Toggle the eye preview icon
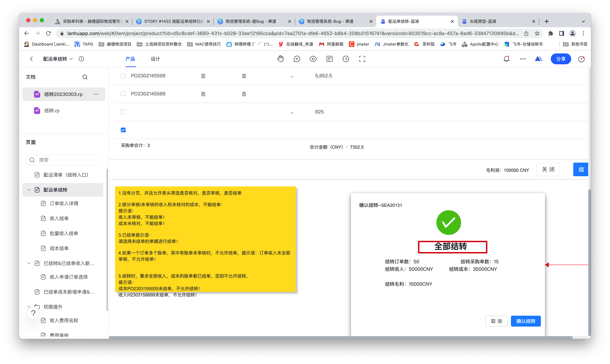 coord(313,59)
